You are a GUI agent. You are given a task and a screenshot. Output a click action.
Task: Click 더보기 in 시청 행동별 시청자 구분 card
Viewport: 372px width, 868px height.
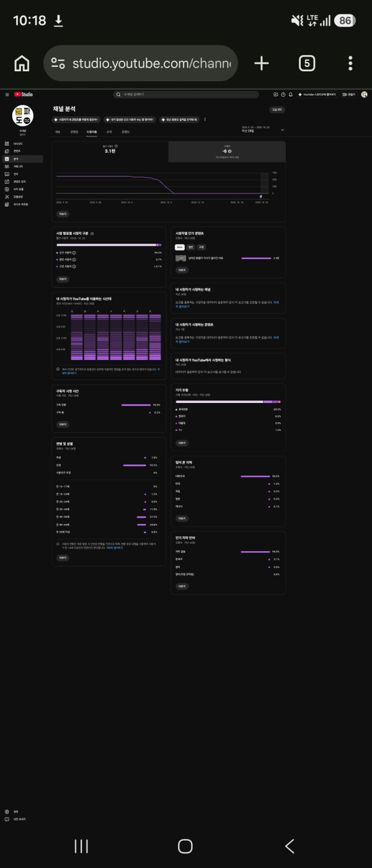click(63, 279)
